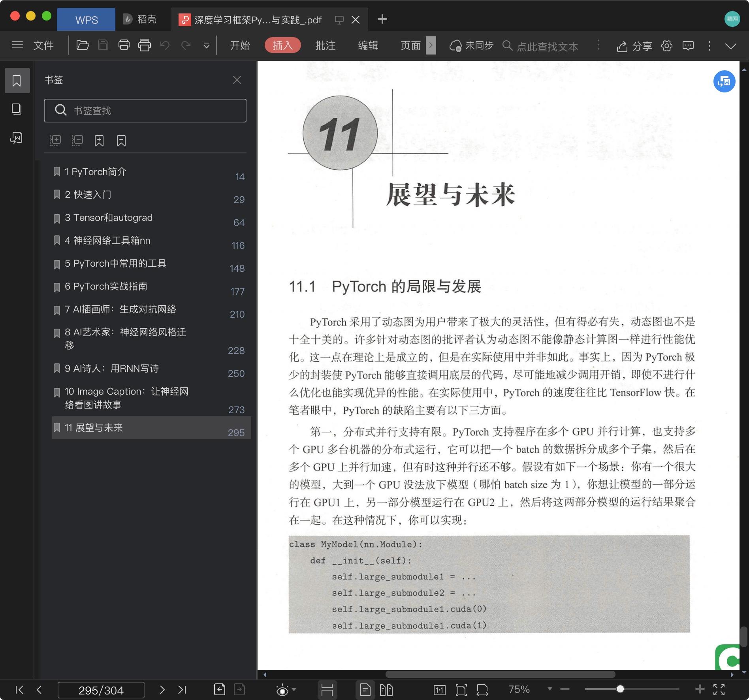This screenshot has width=749, height=700.
Task: Expand all bookmarks icon
Action: pos(55,140)
